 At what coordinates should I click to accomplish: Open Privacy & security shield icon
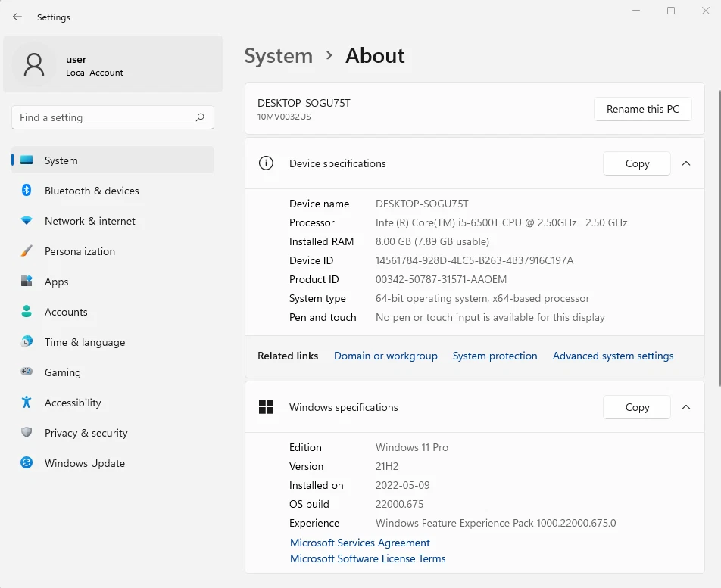point(25,433)
